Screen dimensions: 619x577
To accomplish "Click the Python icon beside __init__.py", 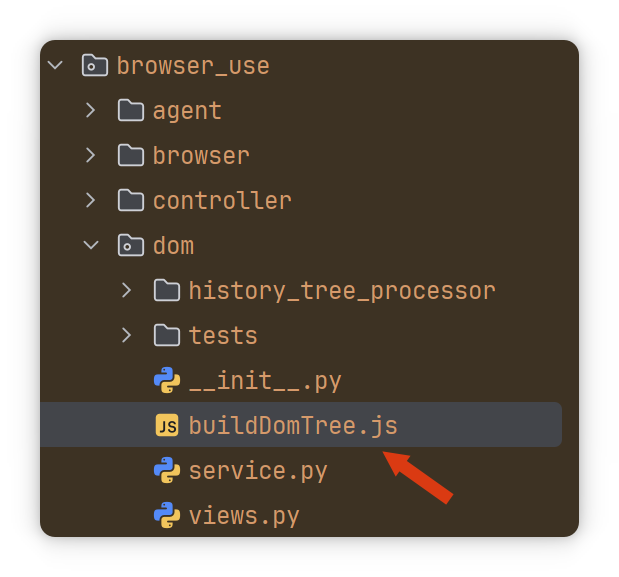I will (x=167, y=381).
